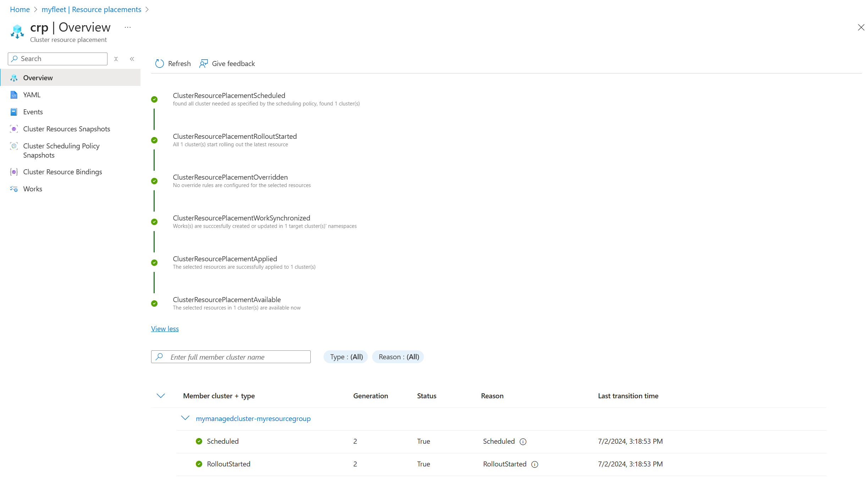Click the info icon beside RolloutStarted reason
868x481 pixels.
pyautogui.click(x=535, y=464)
